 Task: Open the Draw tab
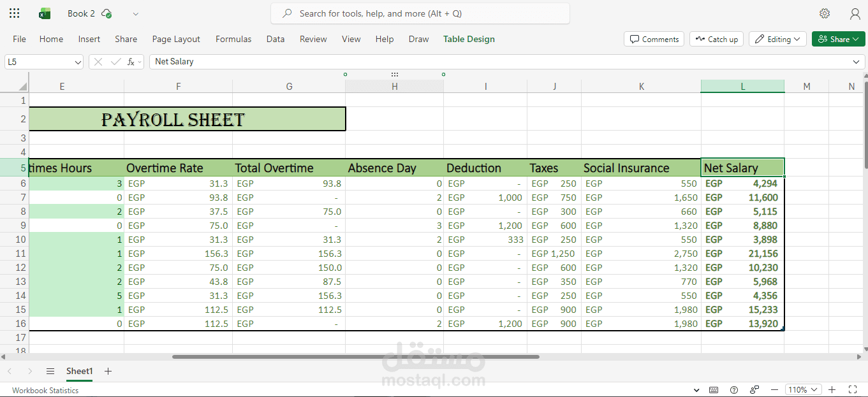click(x=419, y=39)
